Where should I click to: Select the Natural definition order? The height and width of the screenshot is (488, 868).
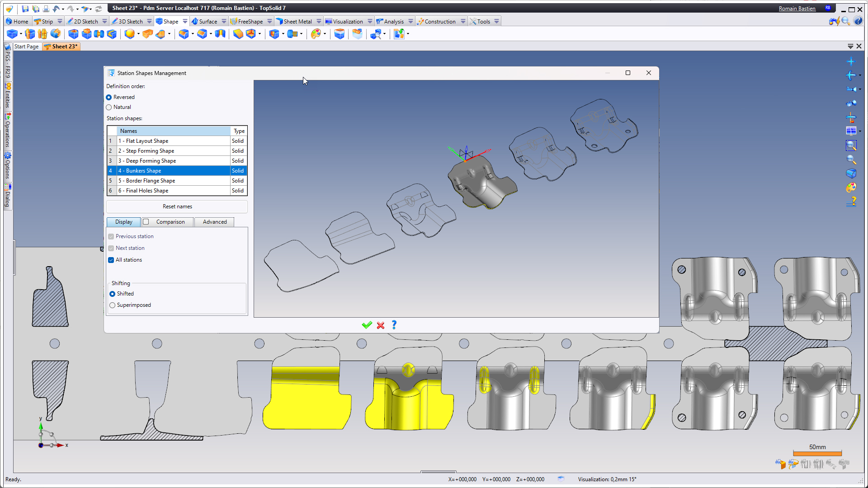pos(109,107)
